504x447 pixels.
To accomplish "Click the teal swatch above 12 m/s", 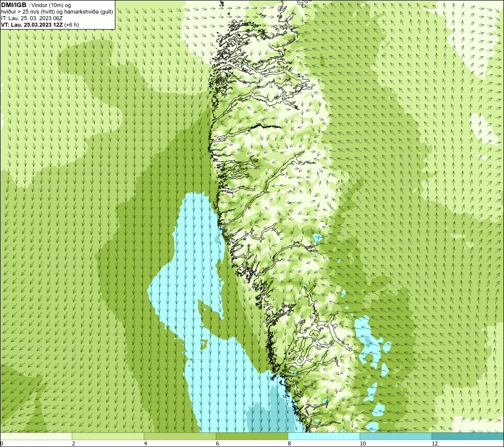I will (468, 436).
